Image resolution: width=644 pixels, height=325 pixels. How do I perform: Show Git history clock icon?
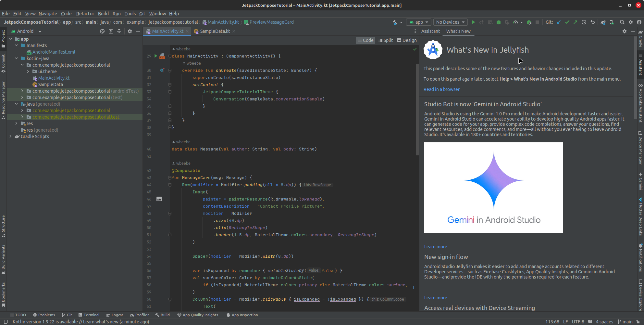(584, 22)
